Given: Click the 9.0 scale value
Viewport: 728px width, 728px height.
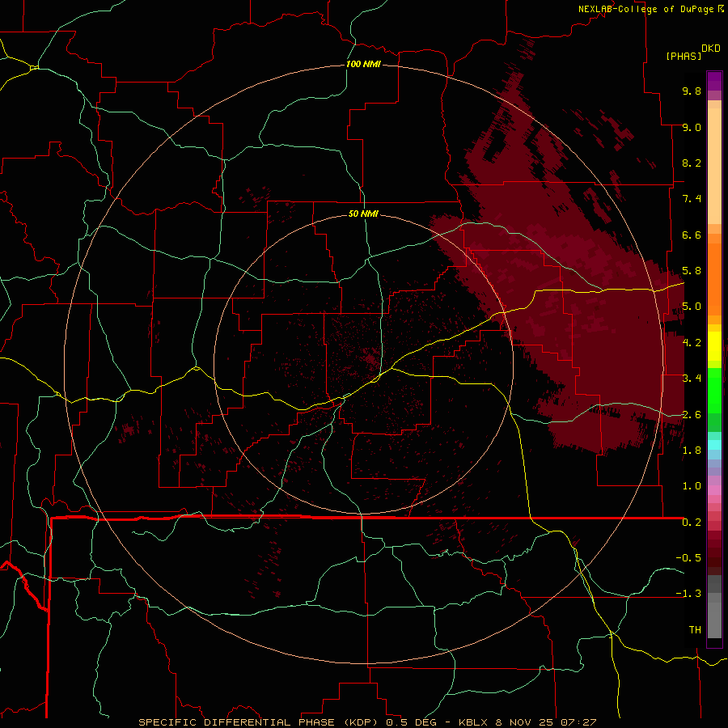Looking at the screenshot, I should coord(692,127).
